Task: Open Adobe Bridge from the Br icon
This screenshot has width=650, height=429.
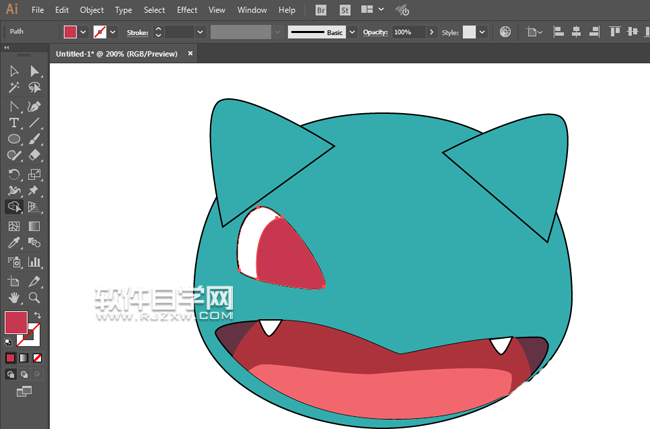Action: pos(321,10)
